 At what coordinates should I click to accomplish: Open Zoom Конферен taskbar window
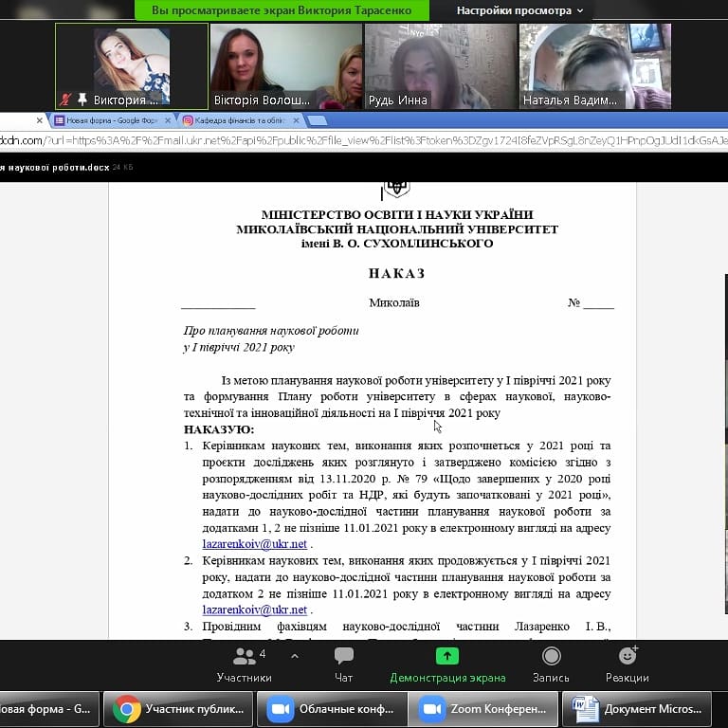(x=483, y=709)
